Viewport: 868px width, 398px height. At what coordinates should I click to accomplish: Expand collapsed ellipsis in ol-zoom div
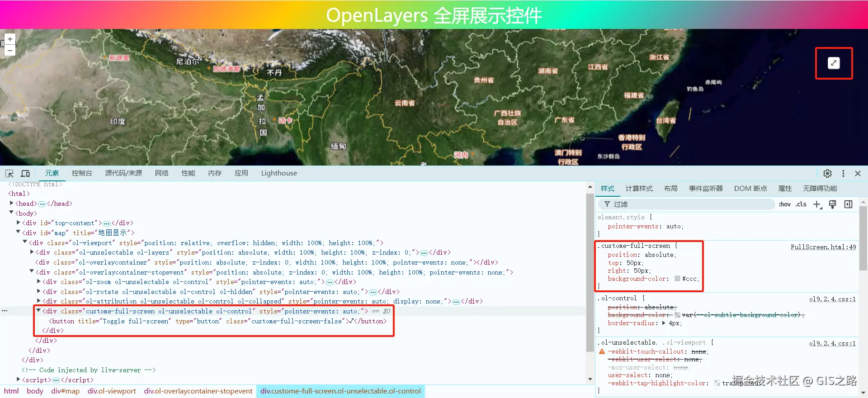[330, 282]
